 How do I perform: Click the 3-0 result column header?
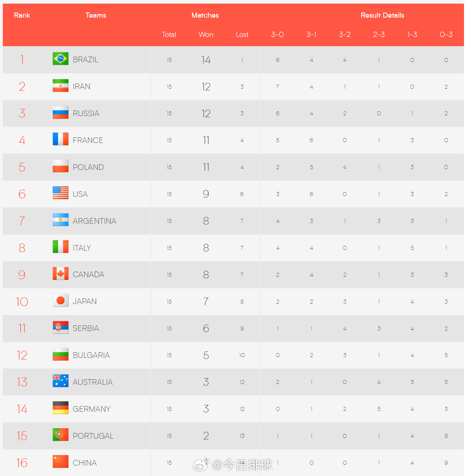click(x=278, y=35)
